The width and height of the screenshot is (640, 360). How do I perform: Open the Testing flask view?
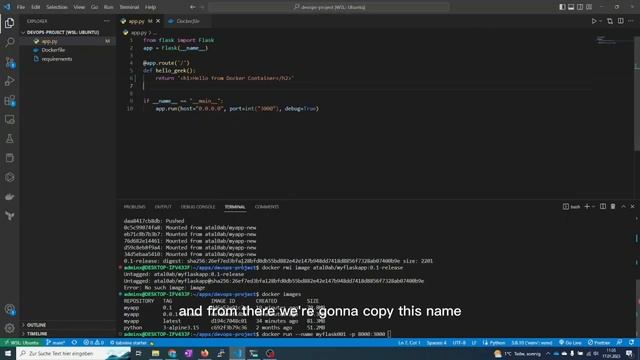point(9,139)
